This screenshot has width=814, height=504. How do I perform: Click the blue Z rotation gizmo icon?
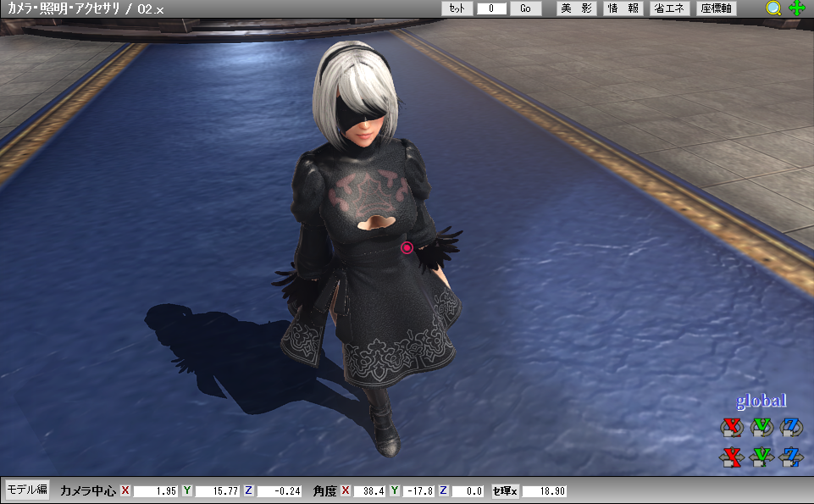(x=791, y=428)
